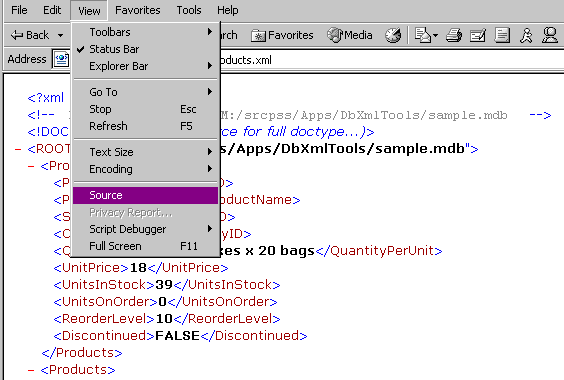Screen dimensions: 564x380
Task: Close the open View menu
Action: tap(89, 11)
